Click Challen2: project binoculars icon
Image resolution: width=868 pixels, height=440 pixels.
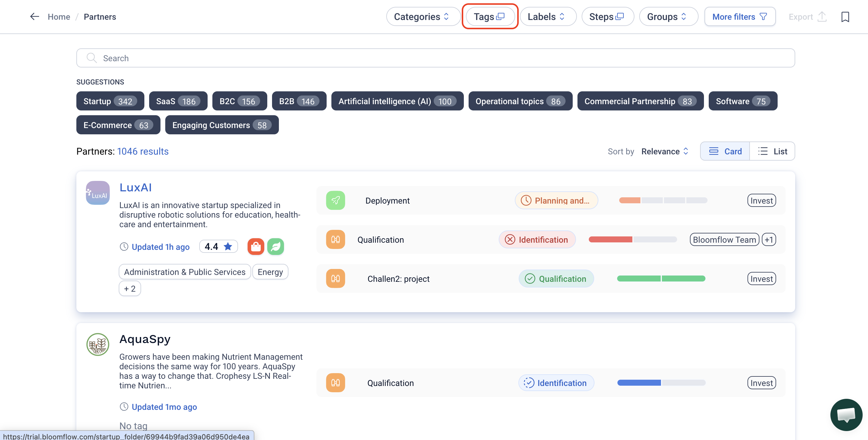[x=335, y=279]
